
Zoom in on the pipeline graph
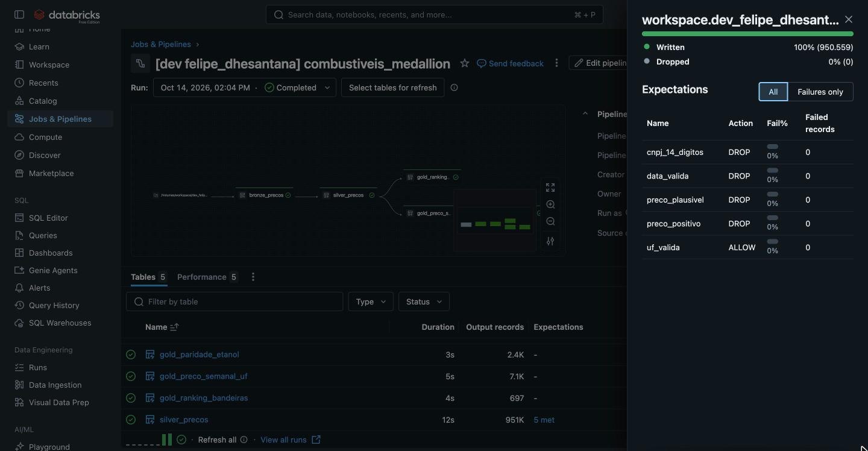pos(550,205)
